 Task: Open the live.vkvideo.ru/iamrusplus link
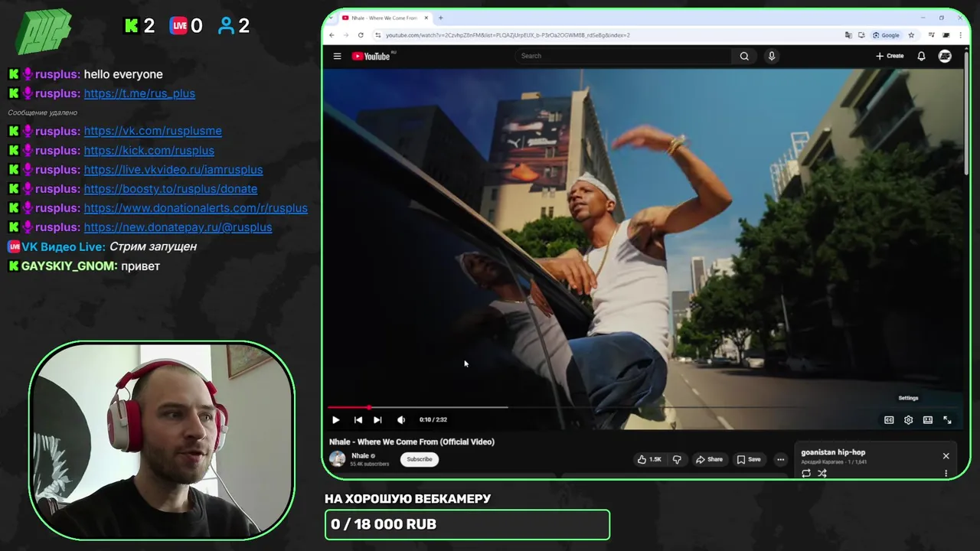[x=173, y=170]
